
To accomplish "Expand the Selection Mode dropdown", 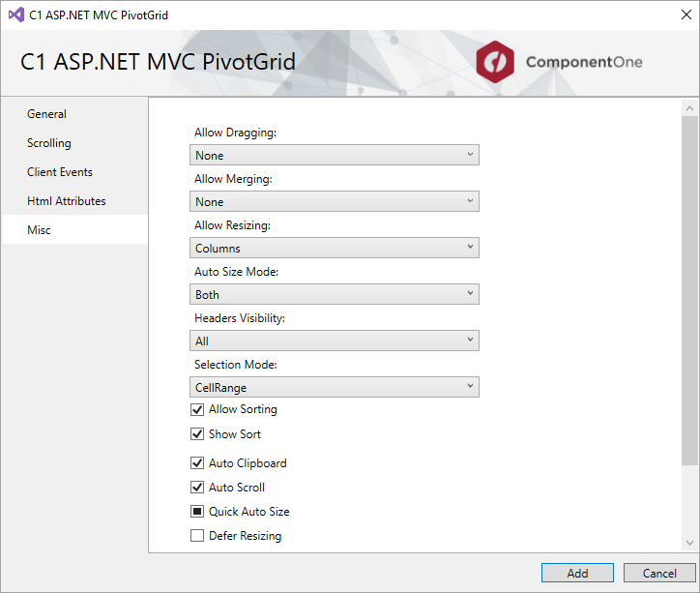I will [x=335, y=387].
